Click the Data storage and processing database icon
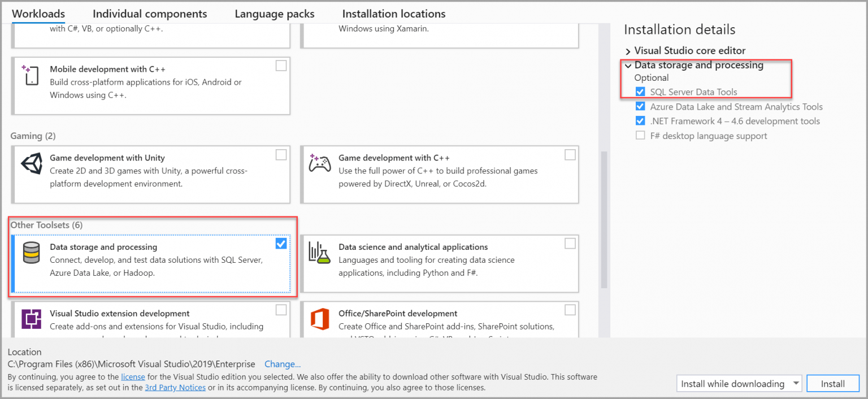The image size is (868, 399). 31,253
